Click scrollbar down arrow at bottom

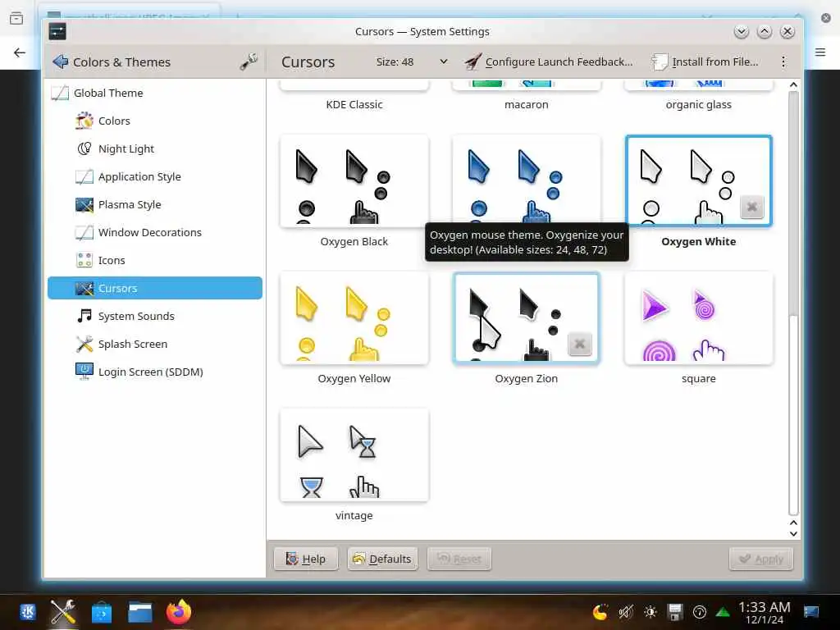[x=793, y=533]
